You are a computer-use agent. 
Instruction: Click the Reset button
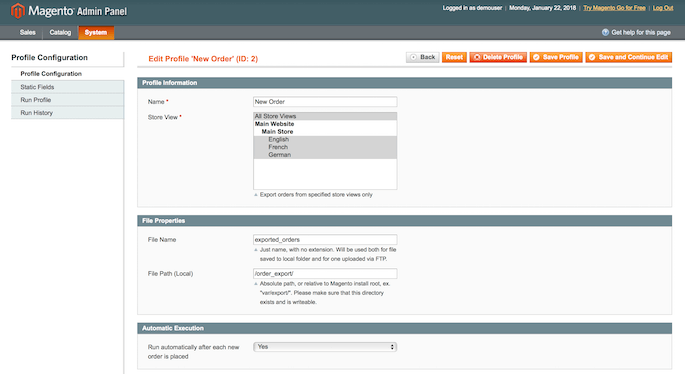click(x=454, y=57)
